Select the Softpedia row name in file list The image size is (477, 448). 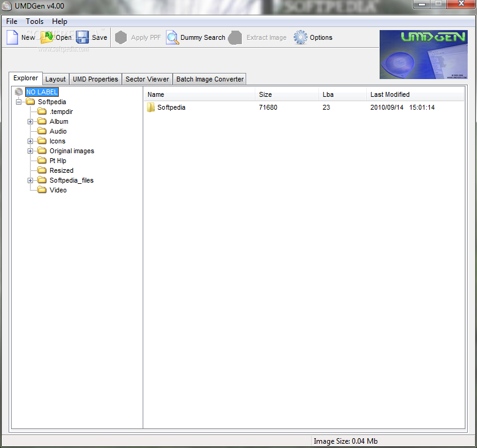(x=171, y=107)
